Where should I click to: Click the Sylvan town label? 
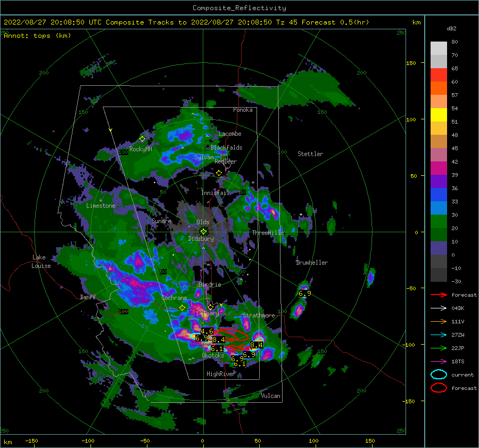point(204,157)
